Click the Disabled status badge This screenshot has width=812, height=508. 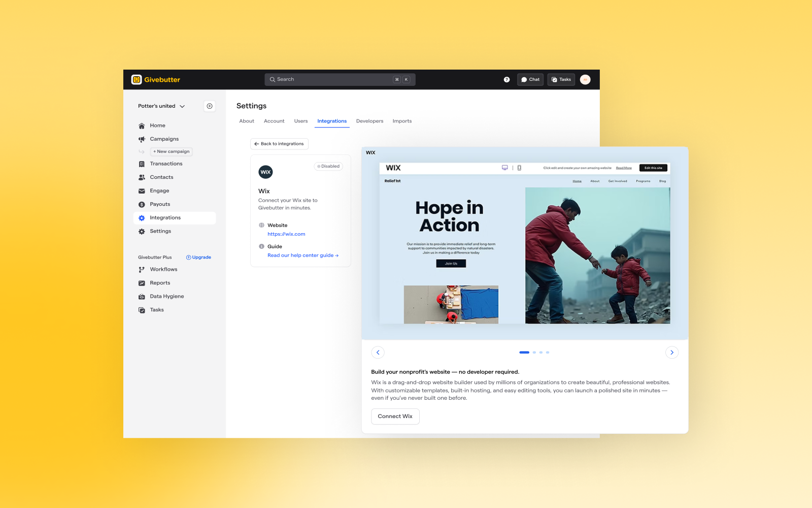click(x=328, y=166)
